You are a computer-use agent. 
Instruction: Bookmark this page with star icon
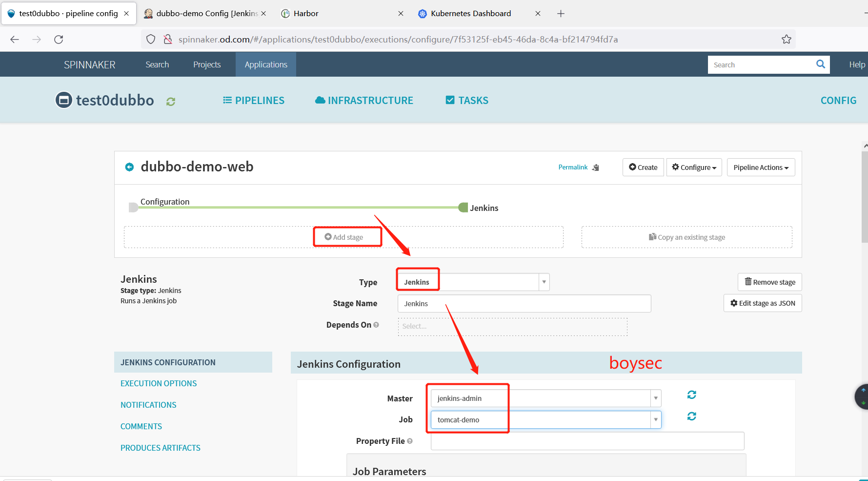(x=786, y=40)
